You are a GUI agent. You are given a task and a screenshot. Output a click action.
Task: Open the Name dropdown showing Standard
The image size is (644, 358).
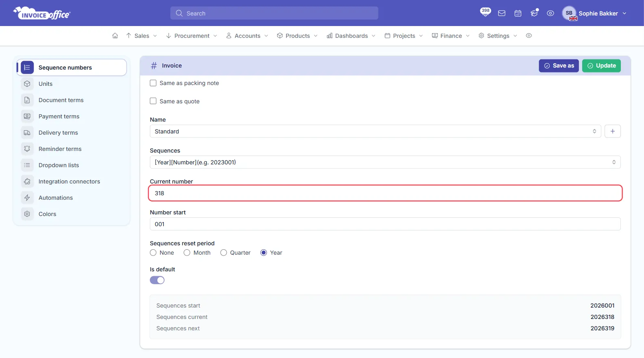(x=375, y=131)
